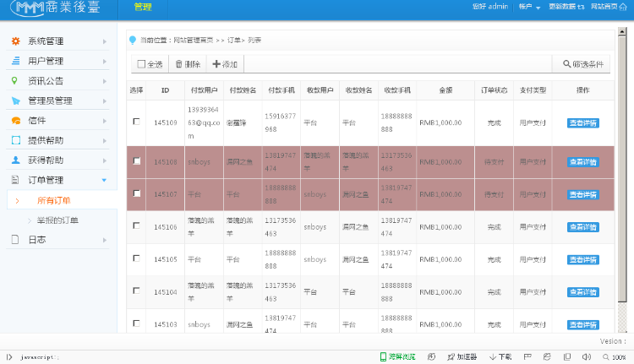
Task: Click the blue location bulb icon
Action: point(132,40)
